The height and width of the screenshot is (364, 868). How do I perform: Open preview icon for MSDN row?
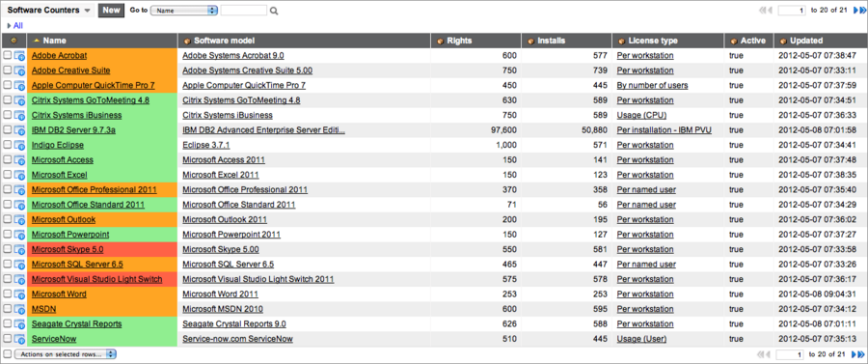pos(19,309)
